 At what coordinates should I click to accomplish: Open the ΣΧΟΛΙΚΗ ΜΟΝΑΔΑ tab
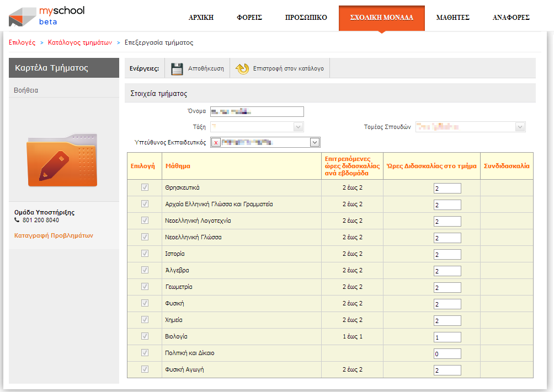[x=382, y=18]
